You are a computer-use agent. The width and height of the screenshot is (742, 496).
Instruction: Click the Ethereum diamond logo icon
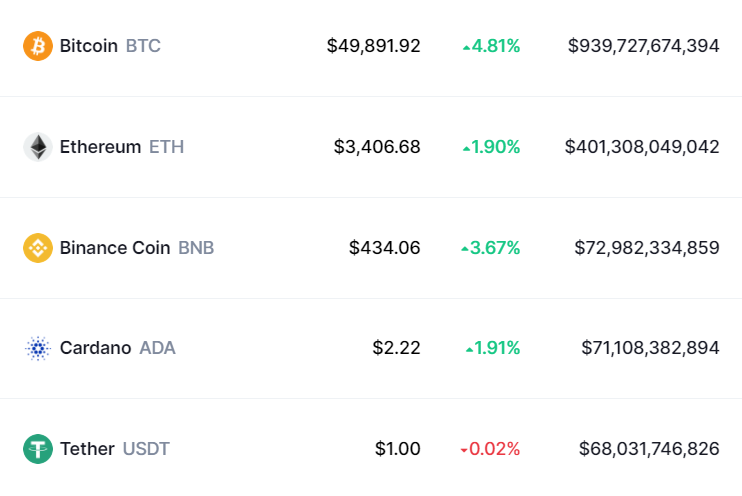[x=38, y=147]
